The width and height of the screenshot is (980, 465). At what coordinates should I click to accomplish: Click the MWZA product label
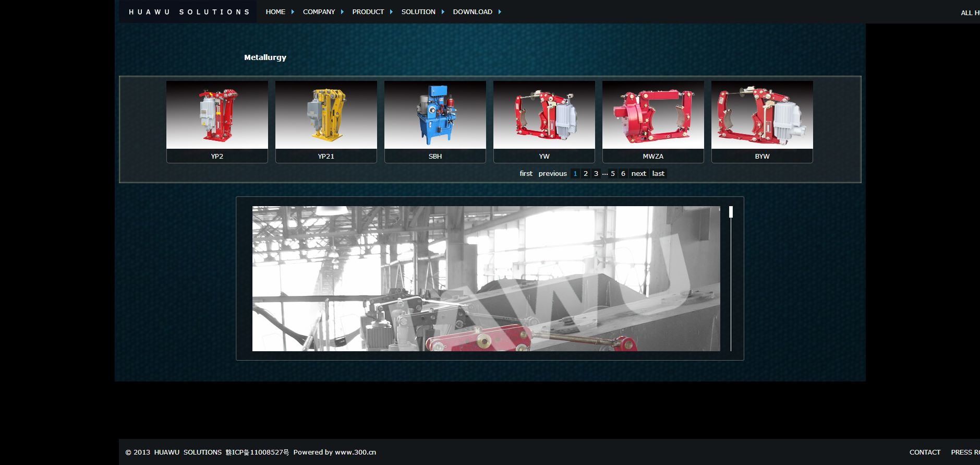[x=653, y=156]
